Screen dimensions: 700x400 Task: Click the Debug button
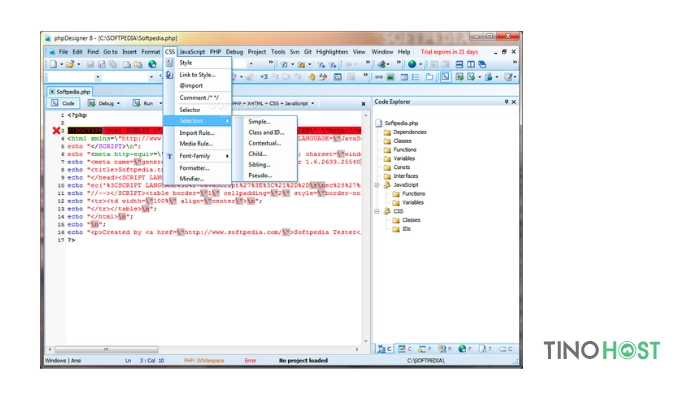coord(101,104)
